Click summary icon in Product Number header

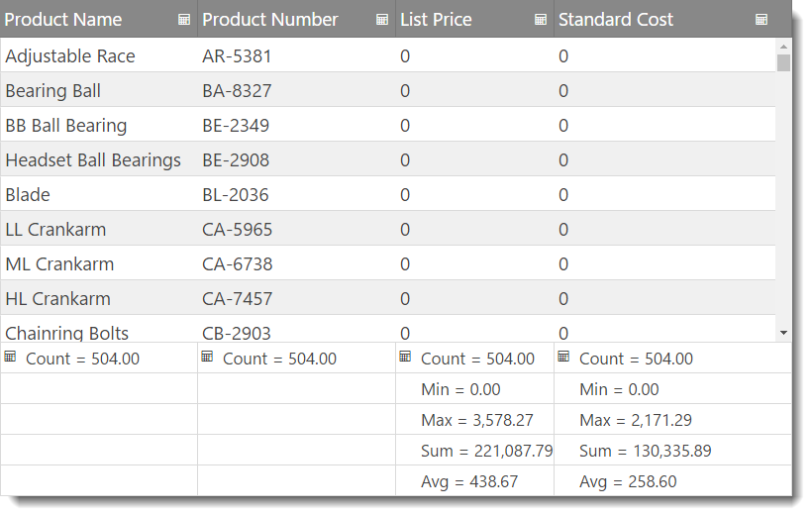382,20
